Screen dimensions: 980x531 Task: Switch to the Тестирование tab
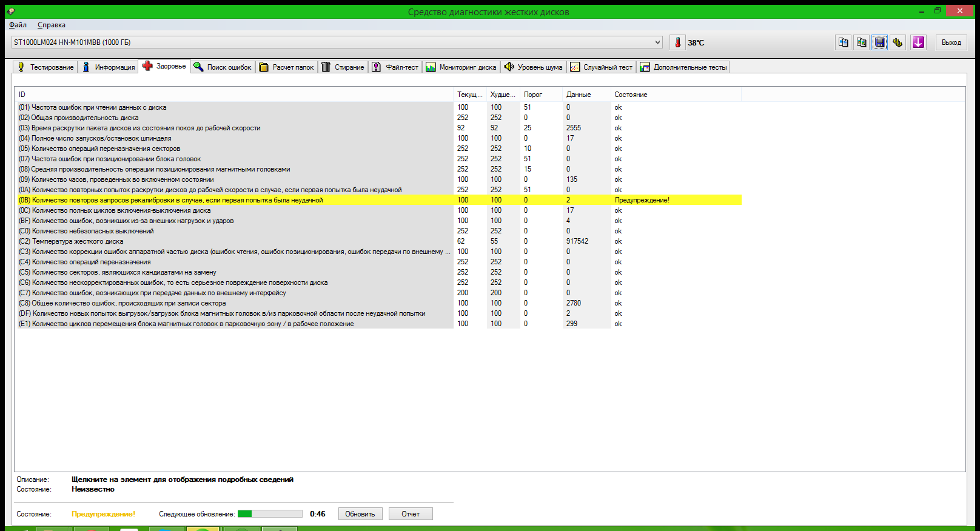(45, 67)
